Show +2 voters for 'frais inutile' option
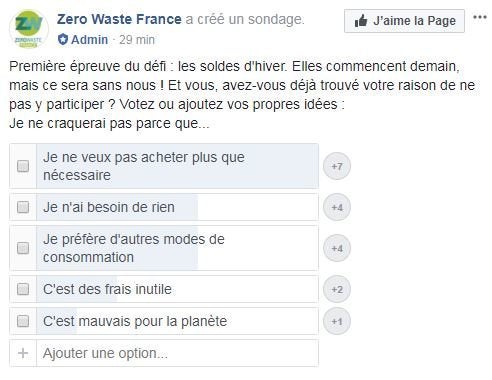 [337, 289]
